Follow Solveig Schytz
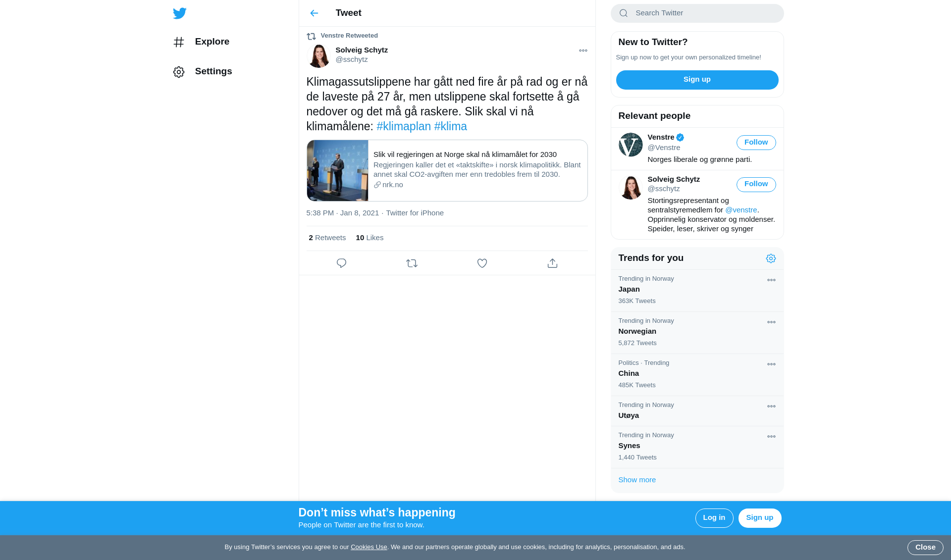 tap(756, 184)
